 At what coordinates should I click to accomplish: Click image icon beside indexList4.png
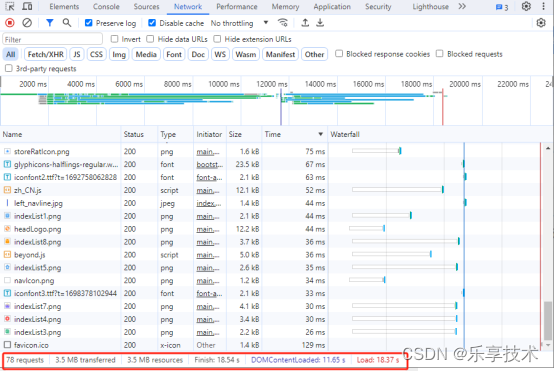tap(7, 319)
